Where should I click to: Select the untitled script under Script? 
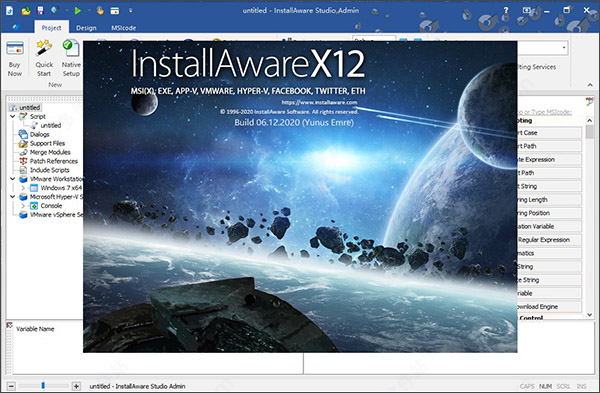[x=51, y=125]
